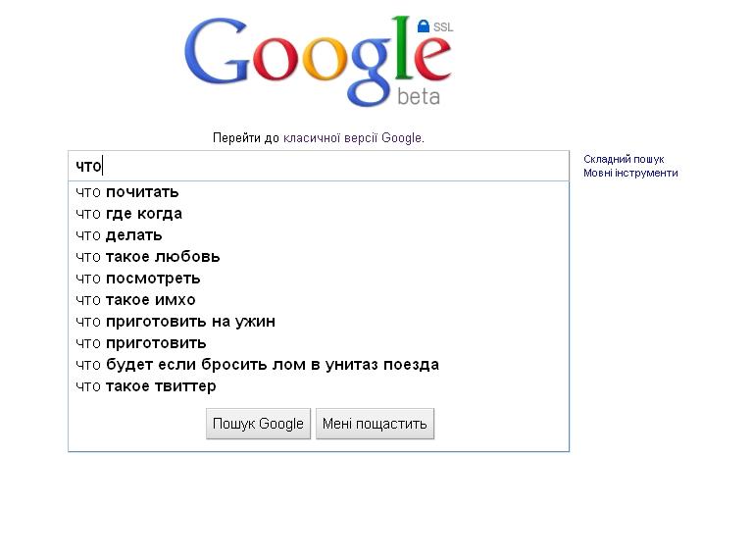Open the "Складний пошук" link
The image size is (753, 560).
(x=624, y=159)
